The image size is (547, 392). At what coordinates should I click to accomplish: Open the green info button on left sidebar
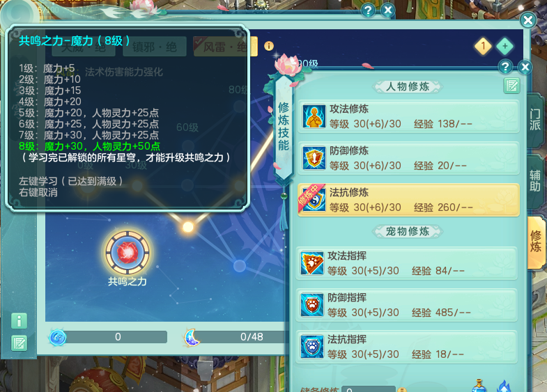(20, 321)
